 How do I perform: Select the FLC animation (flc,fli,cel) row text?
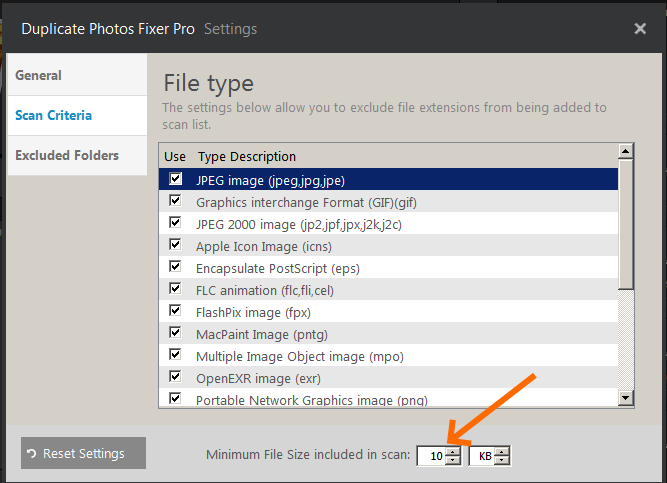pos(265,291)
